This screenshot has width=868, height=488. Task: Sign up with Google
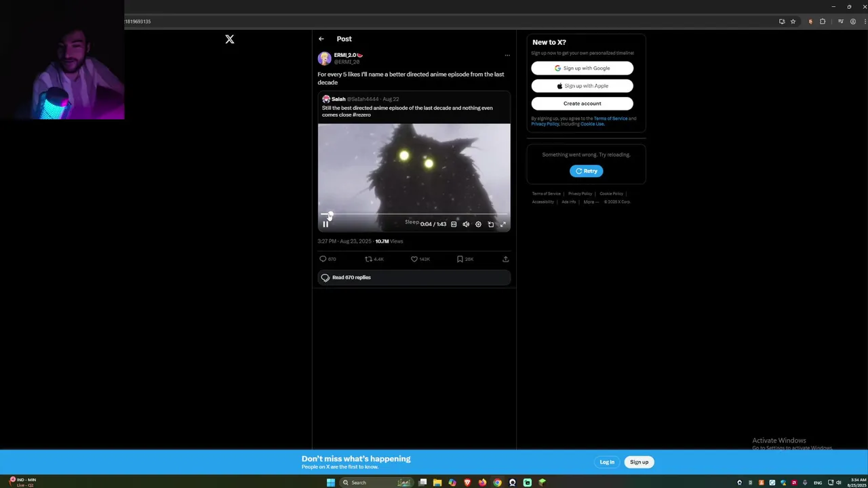point(583,68)
